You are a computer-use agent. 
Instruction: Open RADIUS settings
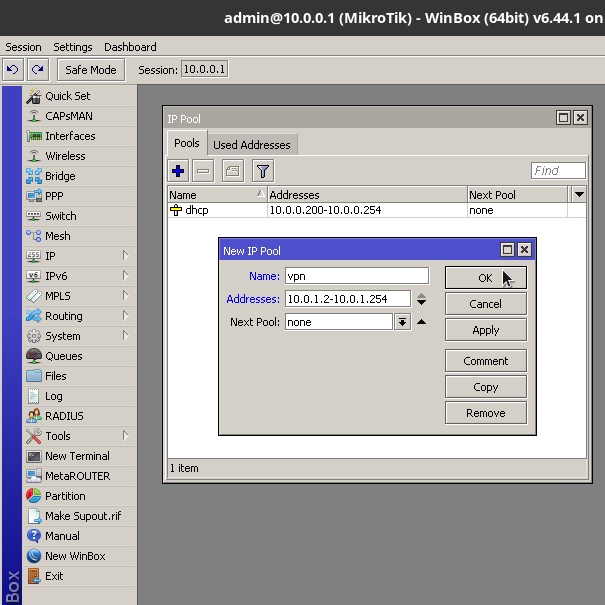80,416
